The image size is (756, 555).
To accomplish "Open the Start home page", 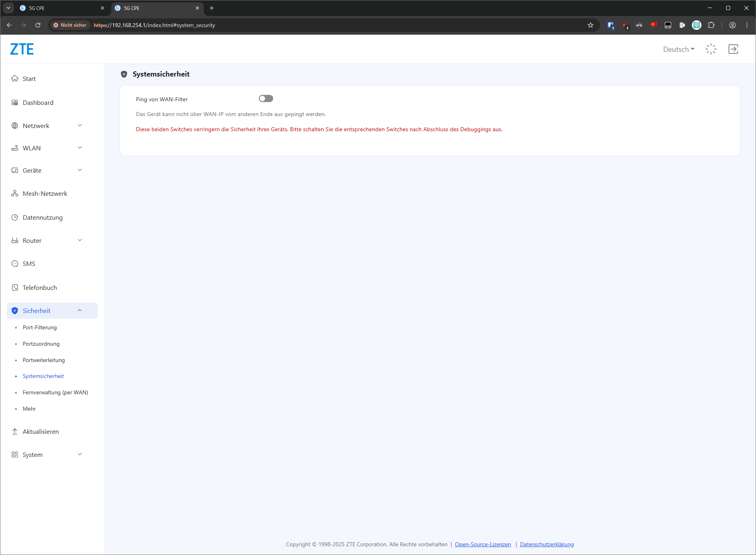I will 29,79.
